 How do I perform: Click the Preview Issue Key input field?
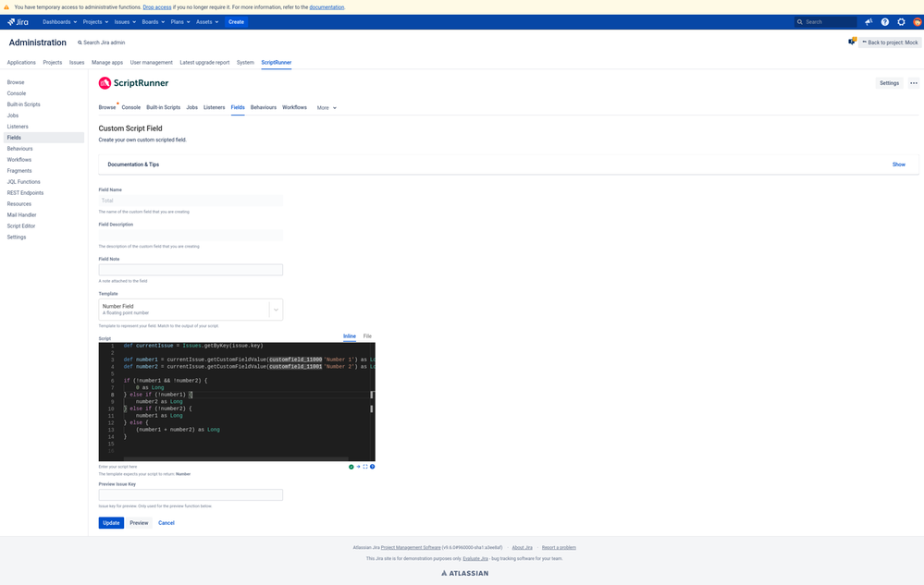191,495
